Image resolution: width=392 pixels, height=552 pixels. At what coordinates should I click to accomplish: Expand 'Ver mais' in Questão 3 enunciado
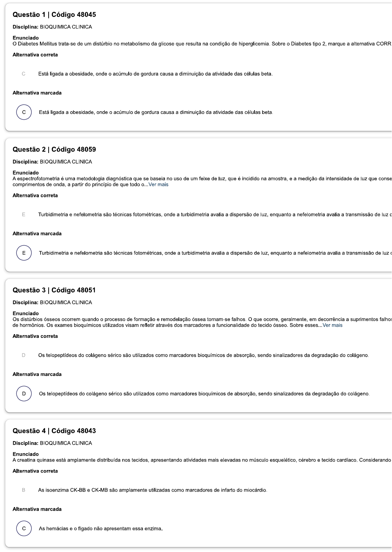pos(332,325)
